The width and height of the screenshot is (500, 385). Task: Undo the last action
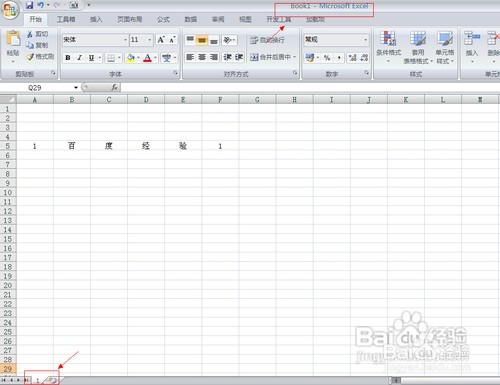[x=41, y=5]
